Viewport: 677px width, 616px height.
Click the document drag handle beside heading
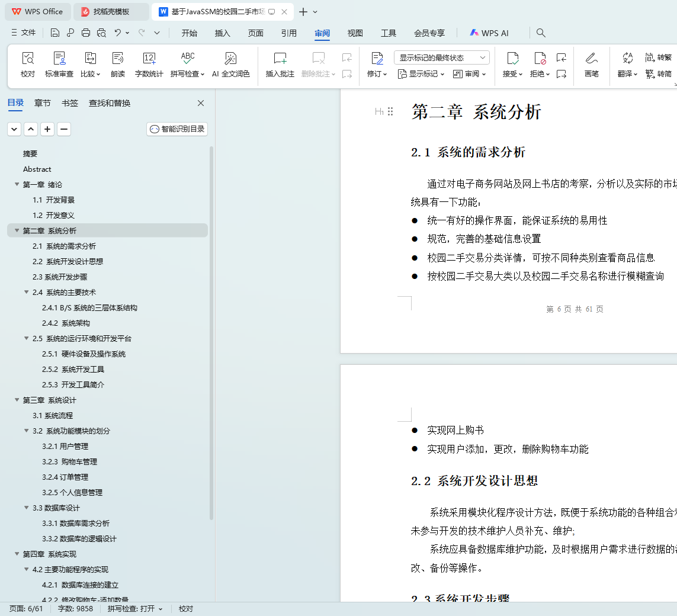pyautogui.click(x=390, y=111)
